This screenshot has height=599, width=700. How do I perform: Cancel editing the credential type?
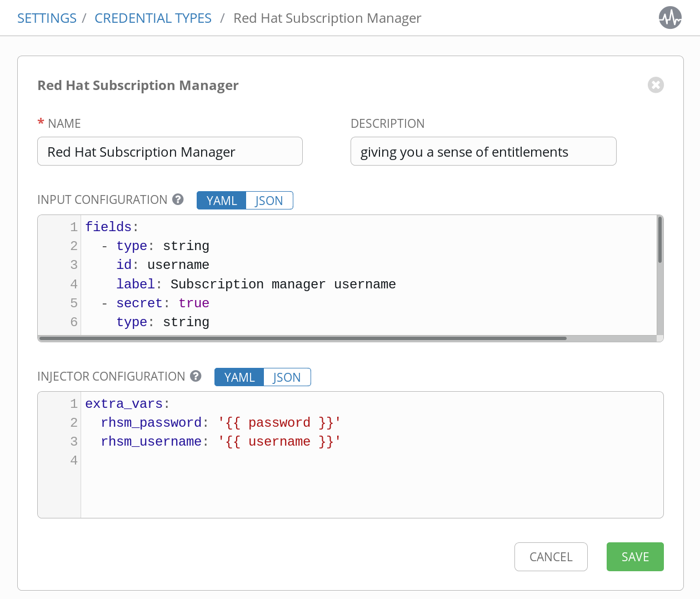[551, 557]
